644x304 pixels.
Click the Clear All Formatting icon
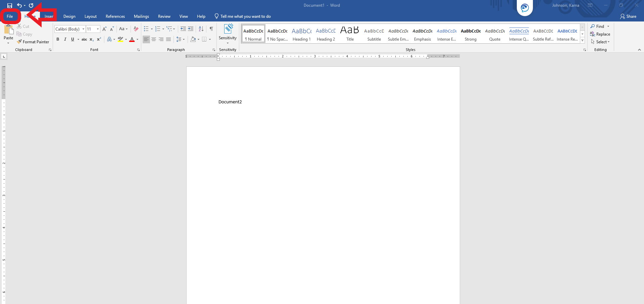click(x=136, y=29)
